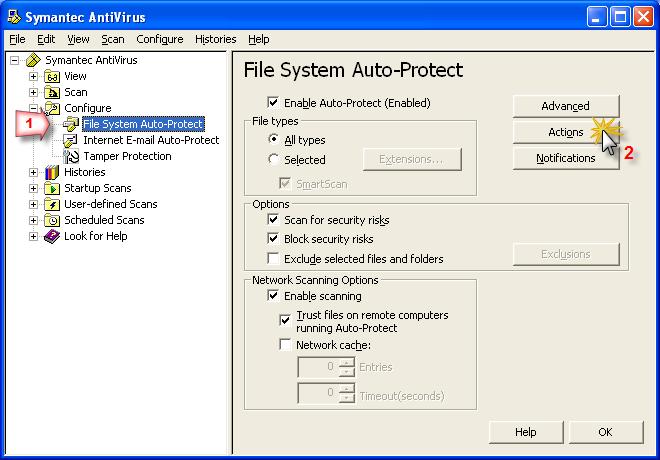The image size is (660, 460).
Task: Open the Edit menu
Action: pyautogui.click(x=46, y=39)
